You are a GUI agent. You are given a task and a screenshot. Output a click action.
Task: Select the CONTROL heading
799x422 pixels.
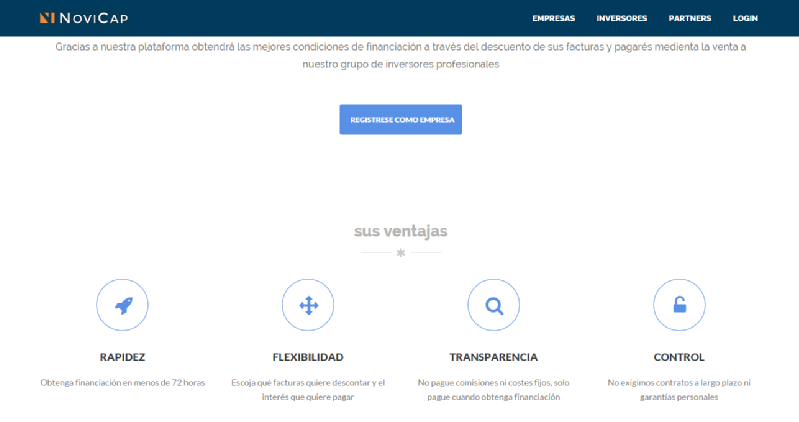(x=679, y=357)
